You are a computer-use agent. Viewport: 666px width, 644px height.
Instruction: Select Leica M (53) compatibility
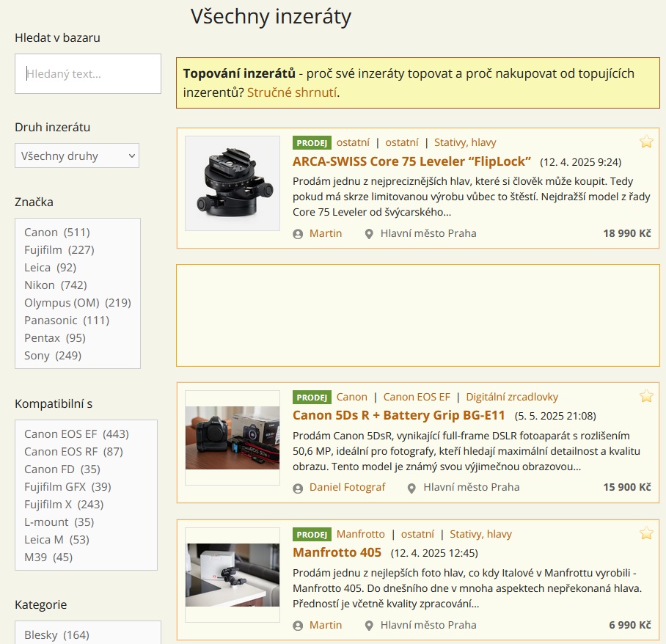coord(56,540)
